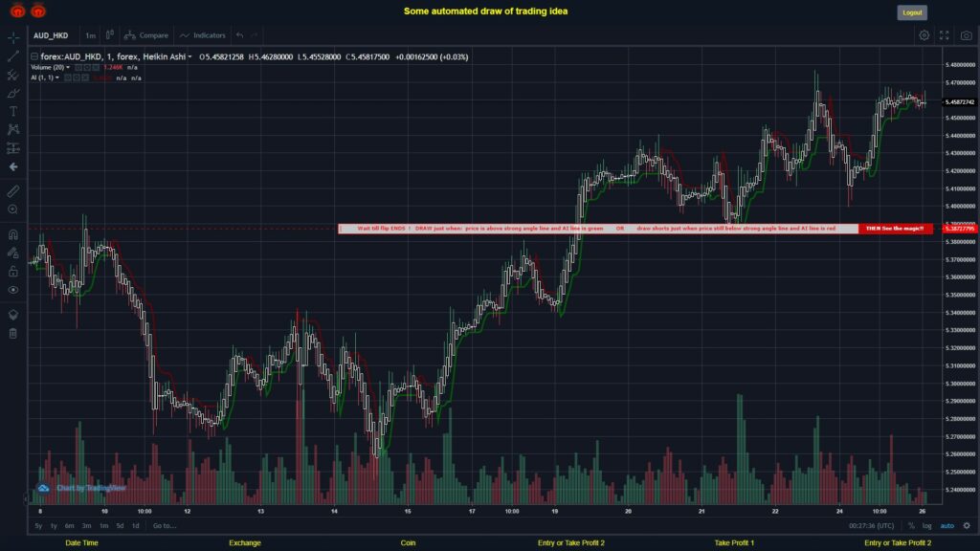980x551 pixels.
Task: Hide the AI indicator eye button
Action: coord(68,77)
